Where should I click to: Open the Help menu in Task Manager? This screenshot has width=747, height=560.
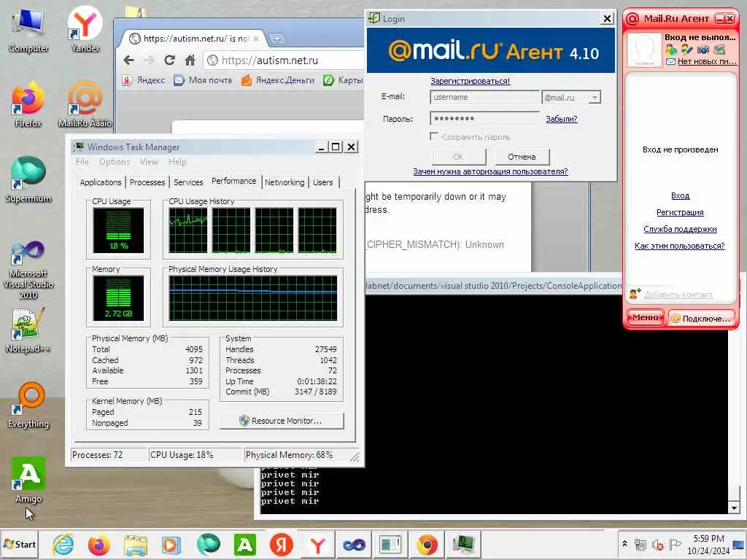177,162
